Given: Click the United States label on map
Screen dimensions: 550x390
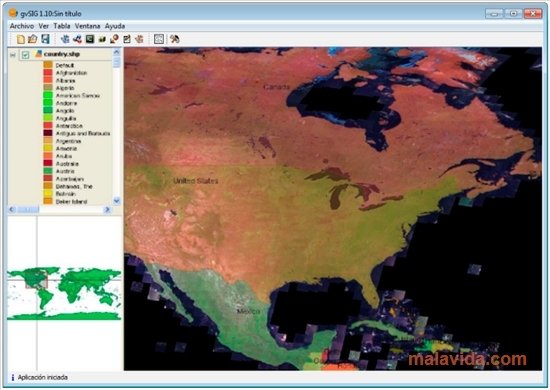Looking at the screenshot, I should click(196, 181).
